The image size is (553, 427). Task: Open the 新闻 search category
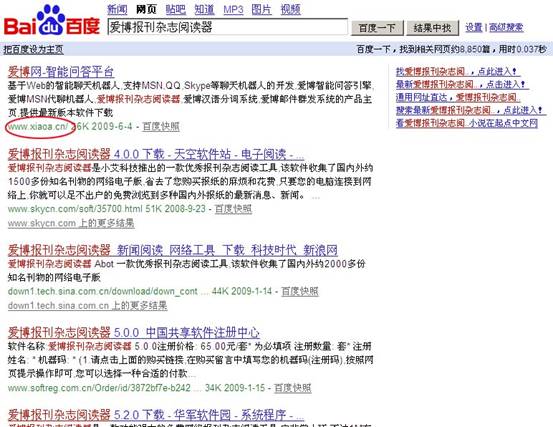point(117,9)
